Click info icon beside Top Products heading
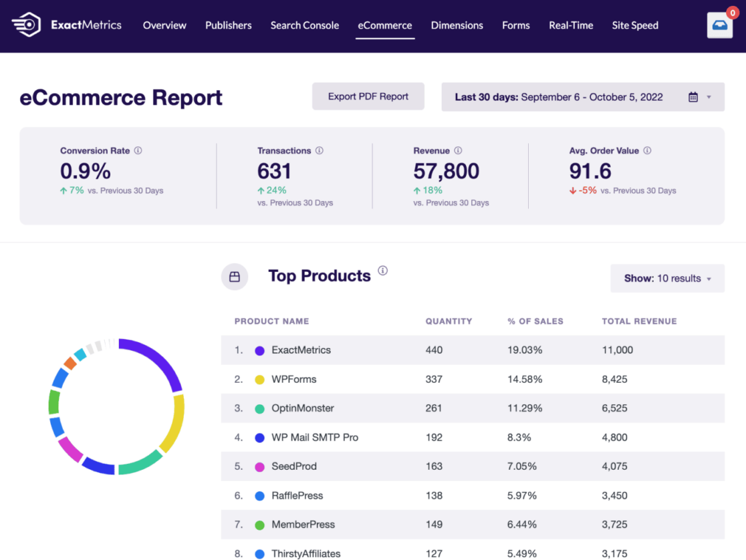The image size is (746, 560). [x=382, y=271]
